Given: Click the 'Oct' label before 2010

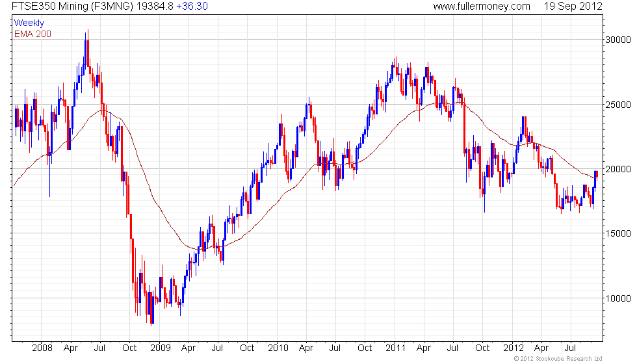Looking at the screenshot, I should point(247,348).
